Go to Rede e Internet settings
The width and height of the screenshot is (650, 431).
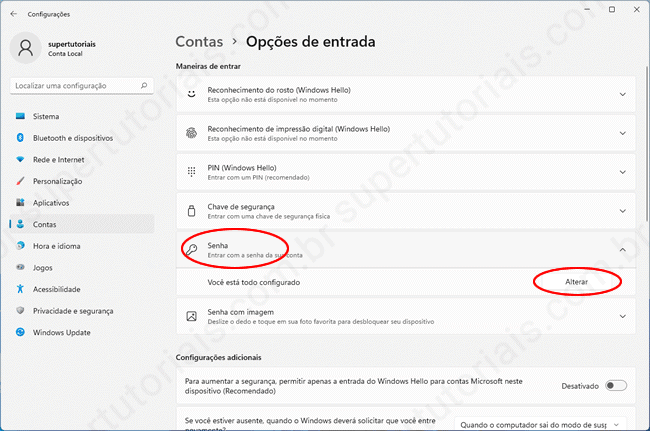pos(58,159)
